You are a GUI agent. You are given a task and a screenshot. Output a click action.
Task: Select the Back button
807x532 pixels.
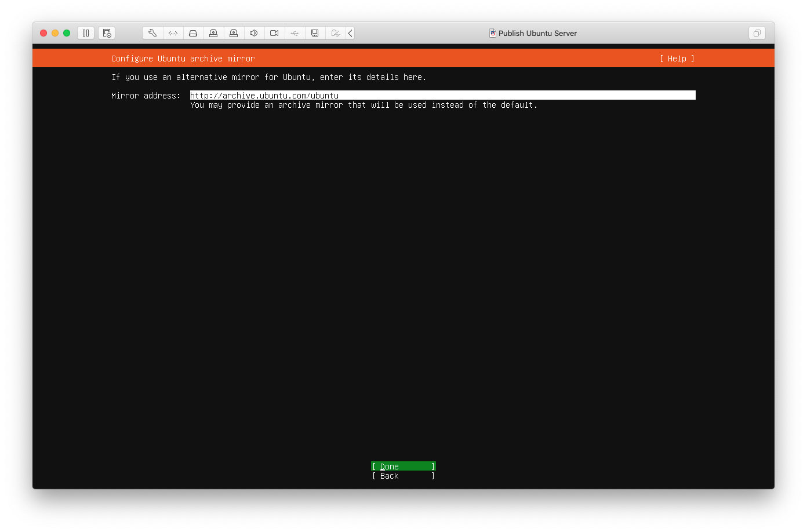(x=403, y=476)
